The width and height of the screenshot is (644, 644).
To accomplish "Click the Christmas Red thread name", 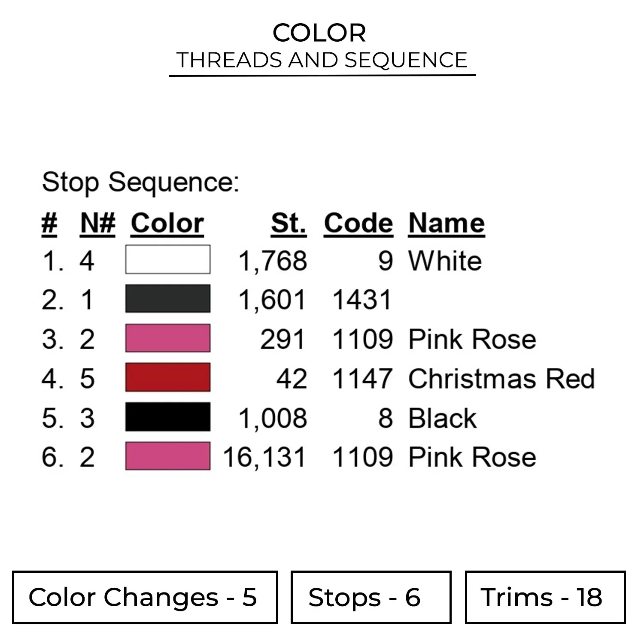I will point(501,379).
